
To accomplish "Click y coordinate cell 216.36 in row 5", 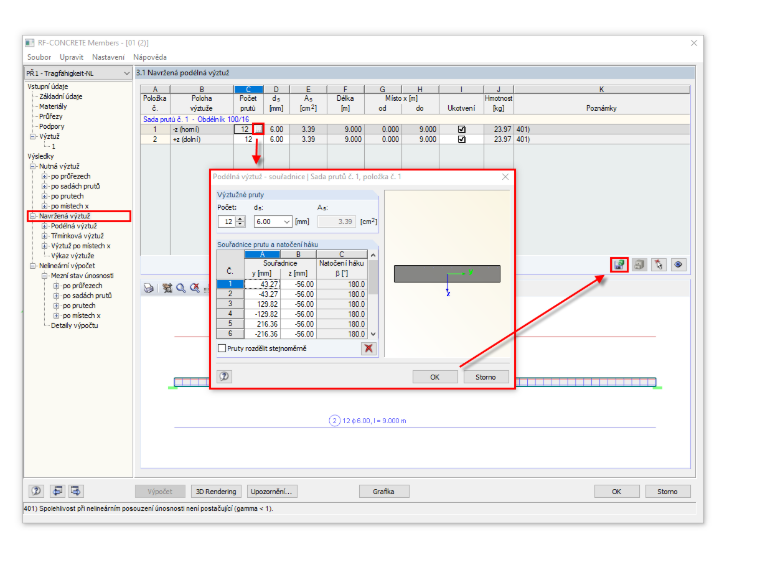I will tap(262, 324).
